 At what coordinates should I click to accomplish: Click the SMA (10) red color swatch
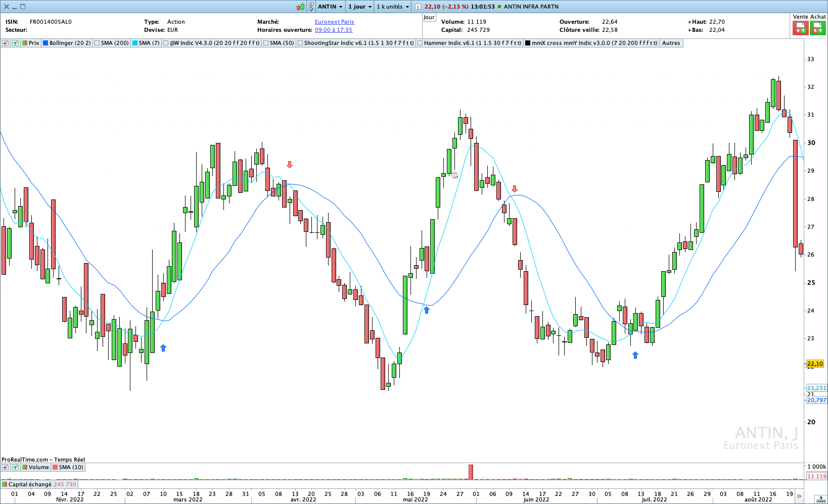55,467
